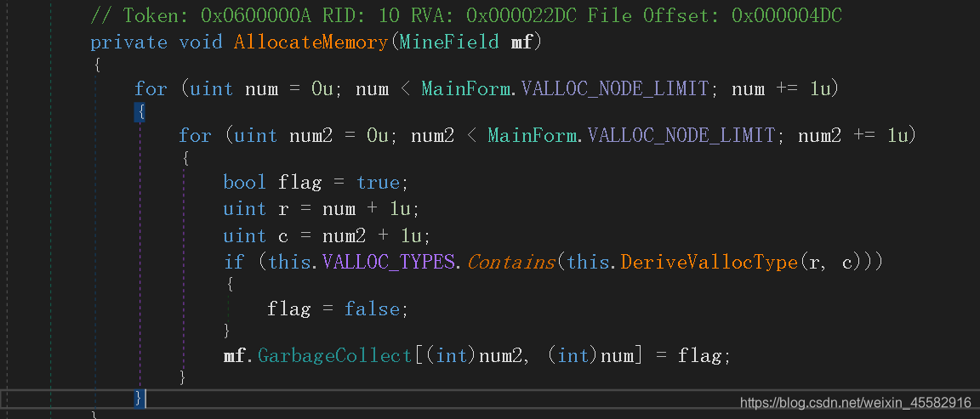
Task: Click the DeriveVallocType method call
Action: click(709, 263)
